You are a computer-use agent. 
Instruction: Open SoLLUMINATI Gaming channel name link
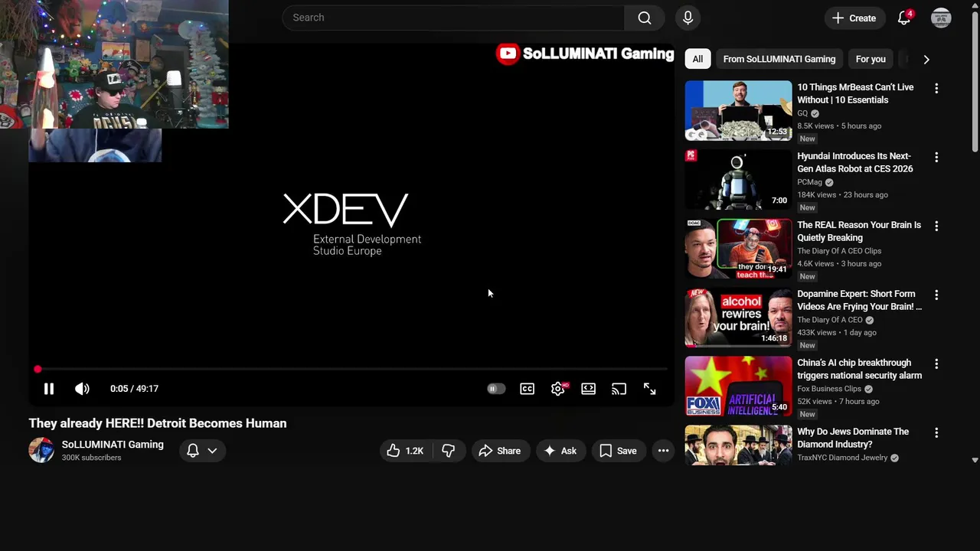113,445
